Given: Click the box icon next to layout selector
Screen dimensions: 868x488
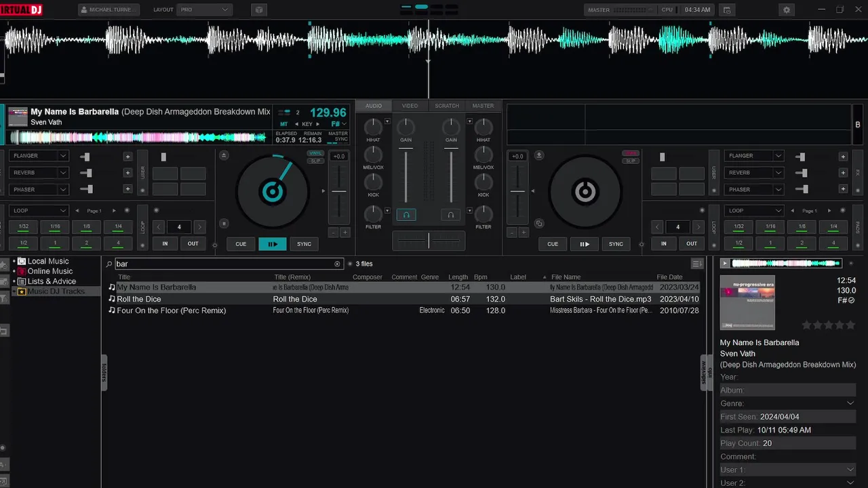Looking at the screenshot, I should [258, 10].
